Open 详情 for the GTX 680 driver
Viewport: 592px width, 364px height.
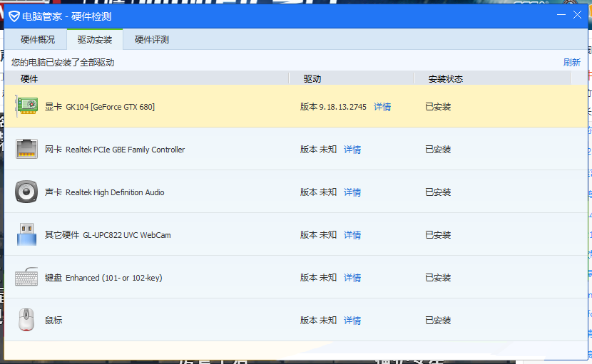coord(382,107)
